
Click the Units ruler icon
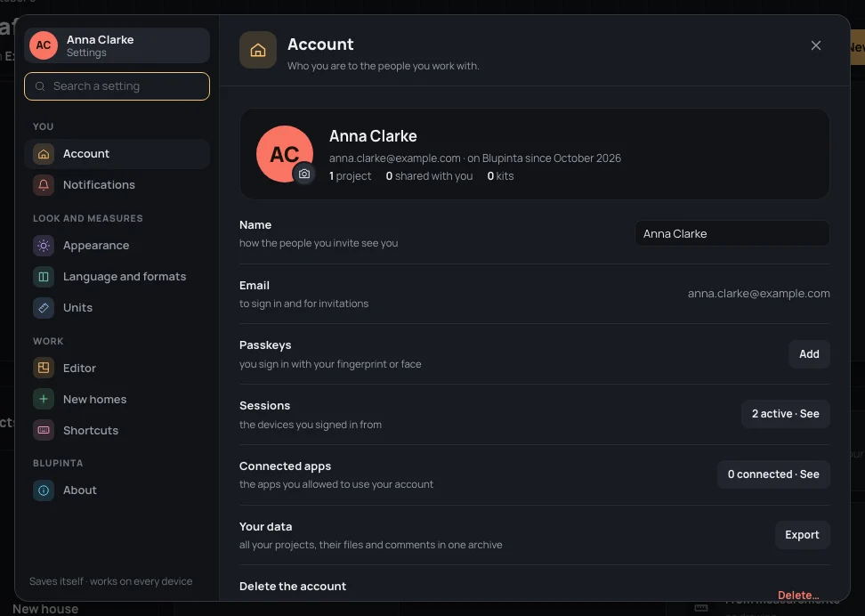(44, 308)
